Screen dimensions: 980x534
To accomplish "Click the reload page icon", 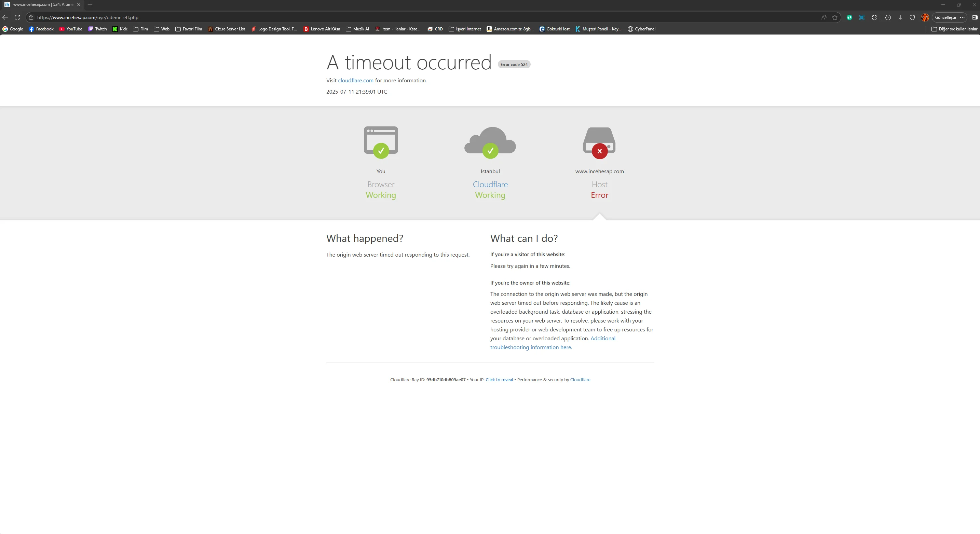I will 17,17.
